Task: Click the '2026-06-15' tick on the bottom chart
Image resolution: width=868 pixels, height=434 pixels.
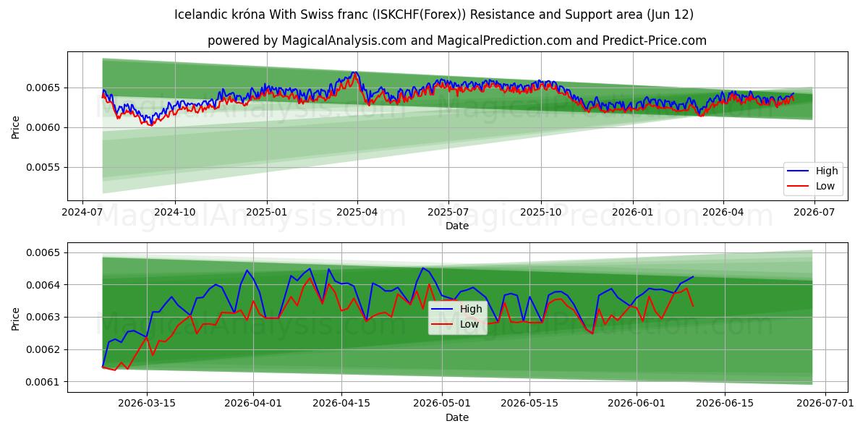Action: (x=723, y=404)
